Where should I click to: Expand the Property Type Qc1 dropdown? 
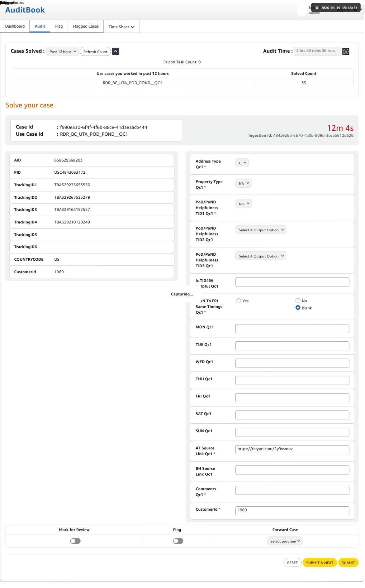243,183
